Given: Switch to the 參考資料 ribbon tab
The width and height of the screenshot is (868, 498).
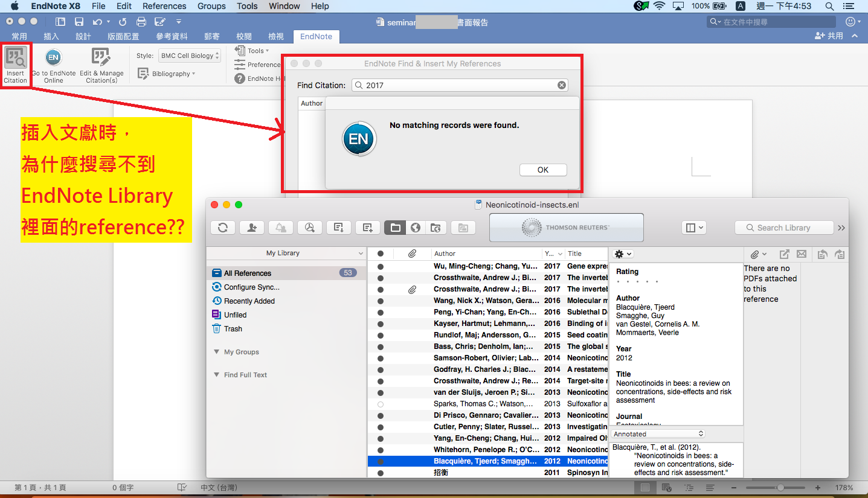Looking at the screenshot, I should coord(172,36).
